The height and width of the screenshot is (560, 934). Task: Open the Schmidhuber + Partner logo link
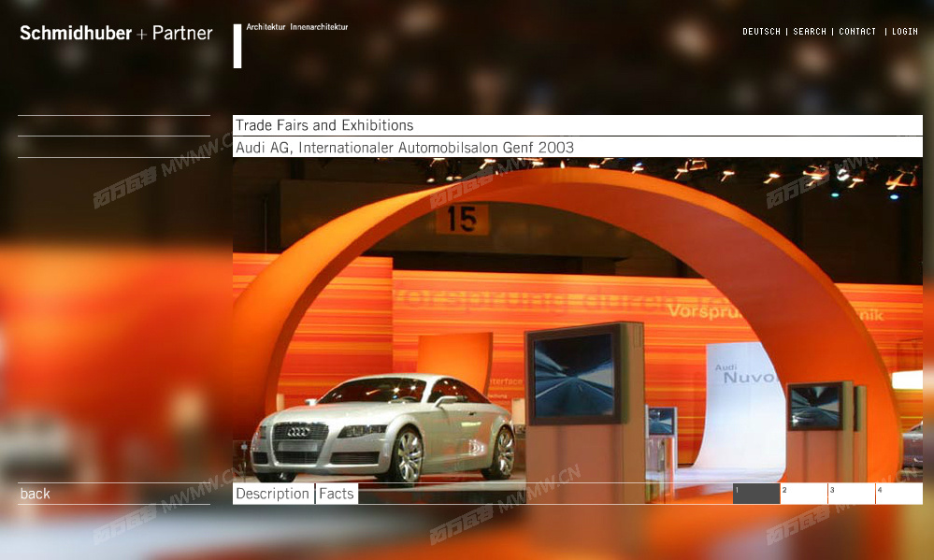click(116, 33)
